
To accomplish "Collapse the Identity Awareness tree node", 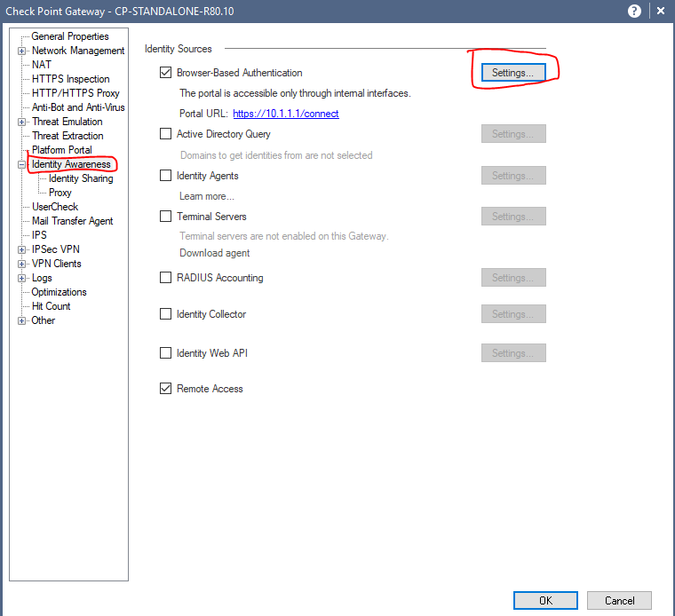I will [22, 164].
